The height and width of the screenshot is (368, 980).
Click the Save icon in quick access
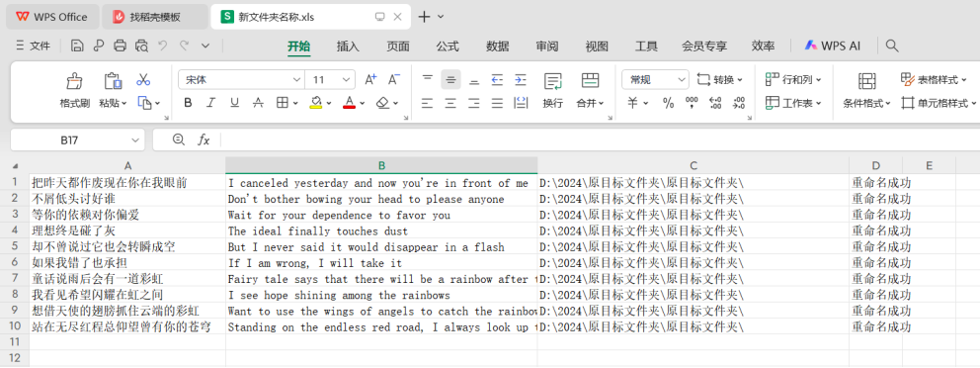[77, 46]
